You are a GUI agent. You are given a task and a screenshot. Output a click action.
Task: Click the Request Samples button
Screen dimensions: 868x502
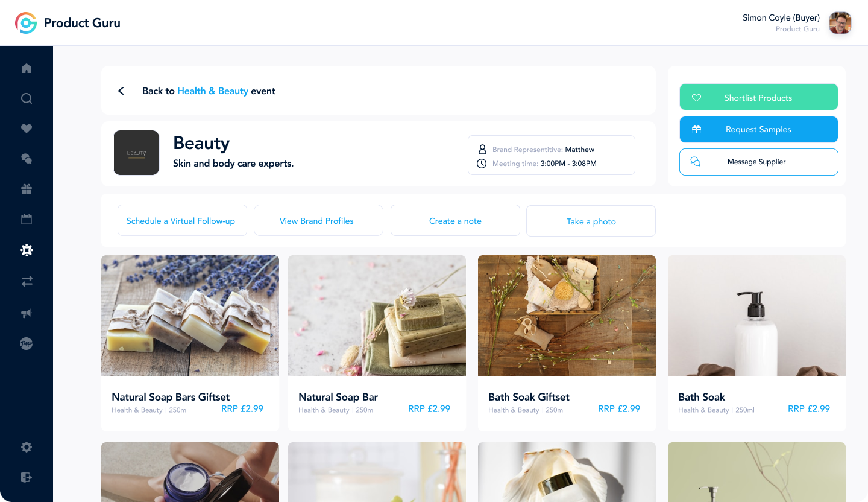[x=758, y=129]
